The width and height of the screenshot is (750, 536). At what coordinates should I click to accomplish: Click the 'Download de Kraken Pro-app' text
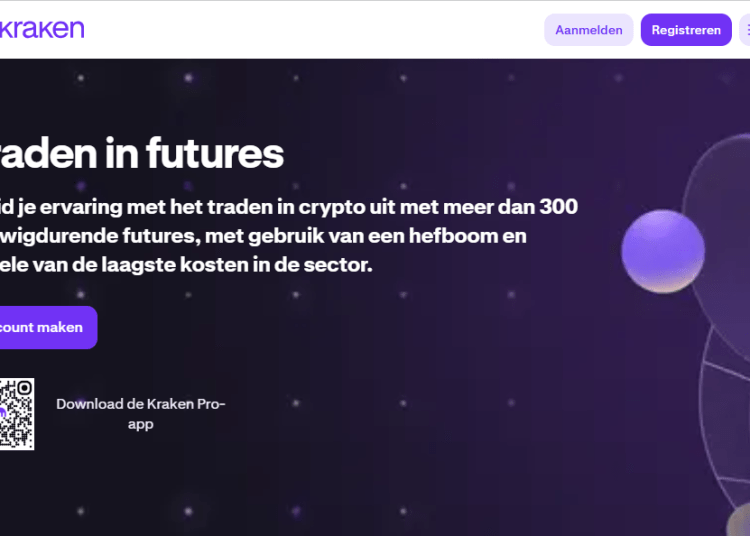140,404
